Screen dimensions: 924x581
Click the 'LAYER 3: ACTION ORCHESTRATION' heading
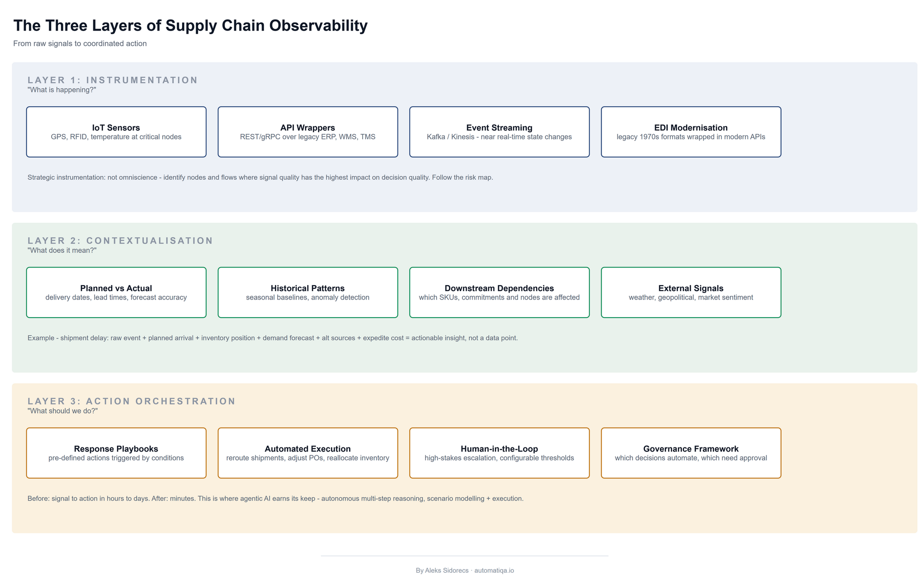(132, 401)
